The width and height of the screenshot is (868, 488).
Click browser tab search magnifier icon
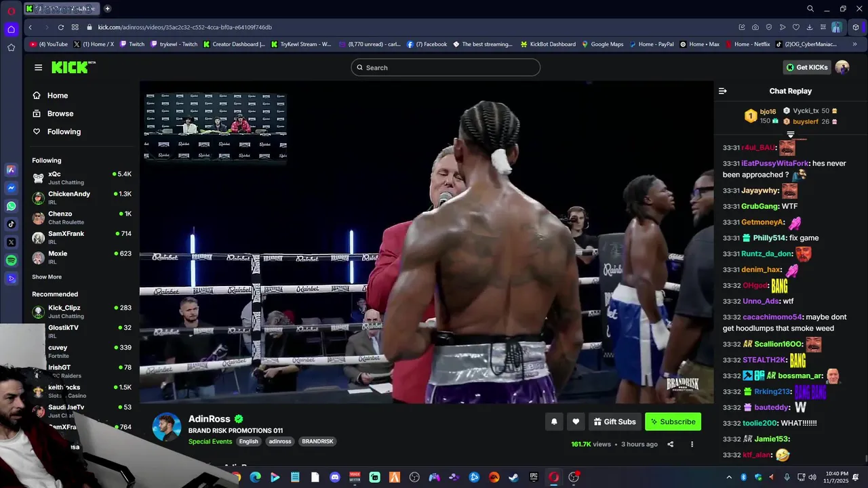tap(810, 9)
